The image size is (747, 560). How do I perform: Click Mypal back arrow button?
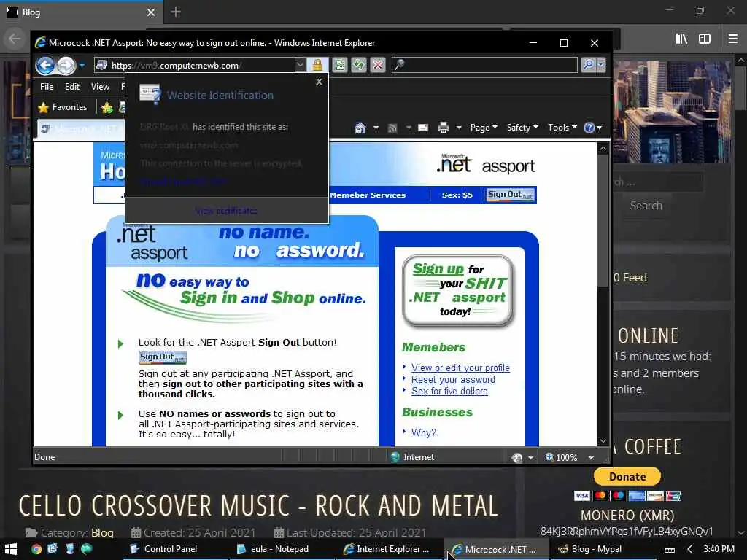15,39
